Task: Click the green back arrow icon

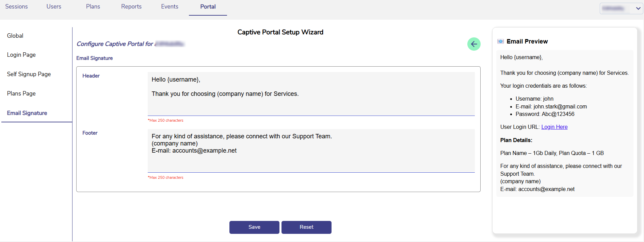Action: (473, 44)
